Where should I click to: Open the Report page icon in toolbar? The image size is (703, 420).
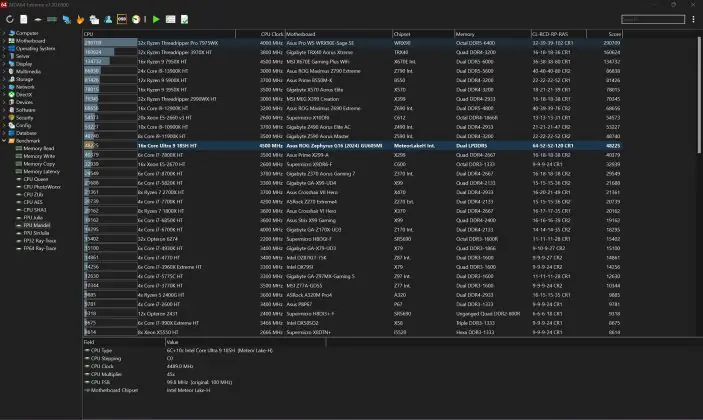[x=24, y=19]
